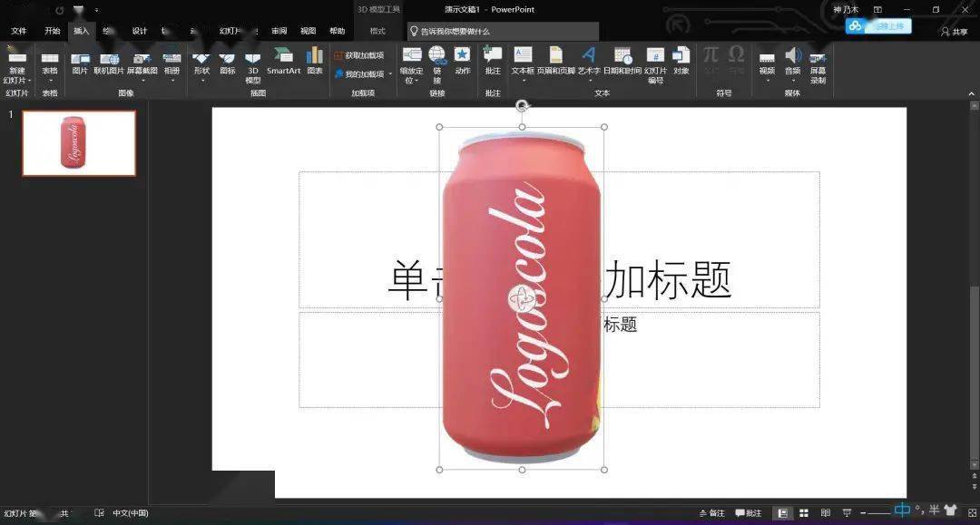Open the 设计 ribbon tab
The image size is (980, 525).
141,30
